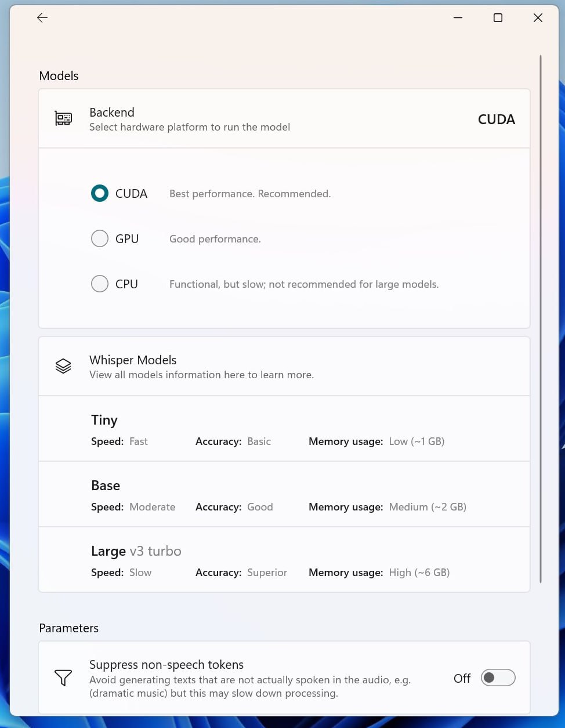This screenshot has height=728, width=565.
Task: Enable Suppress non-speech tokens
Action: [498, 678]
